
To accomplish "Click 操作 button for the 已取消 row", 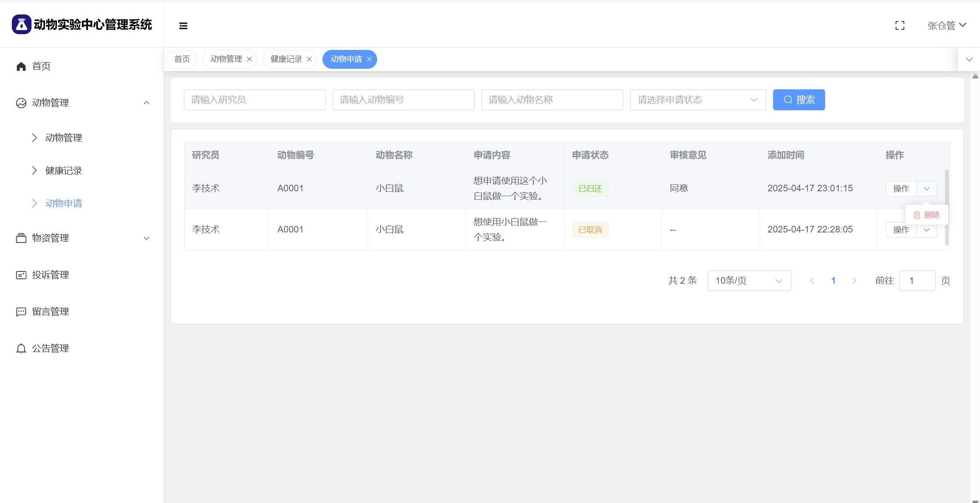I will [x=901, y=230].
